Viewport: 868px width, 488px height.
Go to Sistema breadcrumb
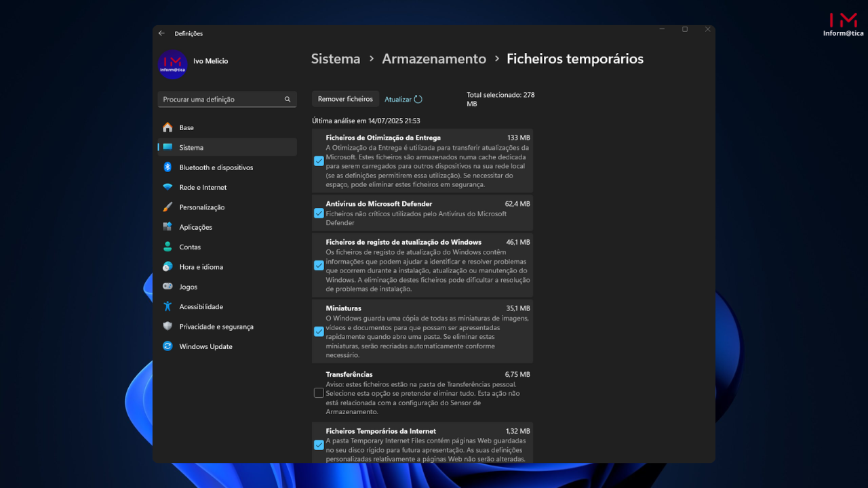pos(336,59)
